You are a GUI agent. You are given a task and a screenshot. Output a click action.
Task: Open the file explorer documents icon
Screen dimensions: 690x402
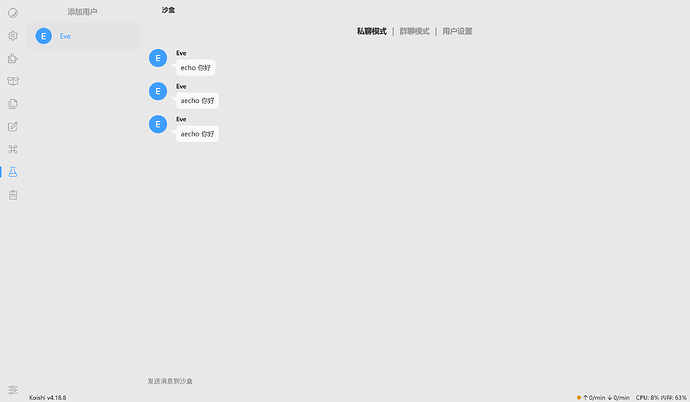(x=13, y=104)
